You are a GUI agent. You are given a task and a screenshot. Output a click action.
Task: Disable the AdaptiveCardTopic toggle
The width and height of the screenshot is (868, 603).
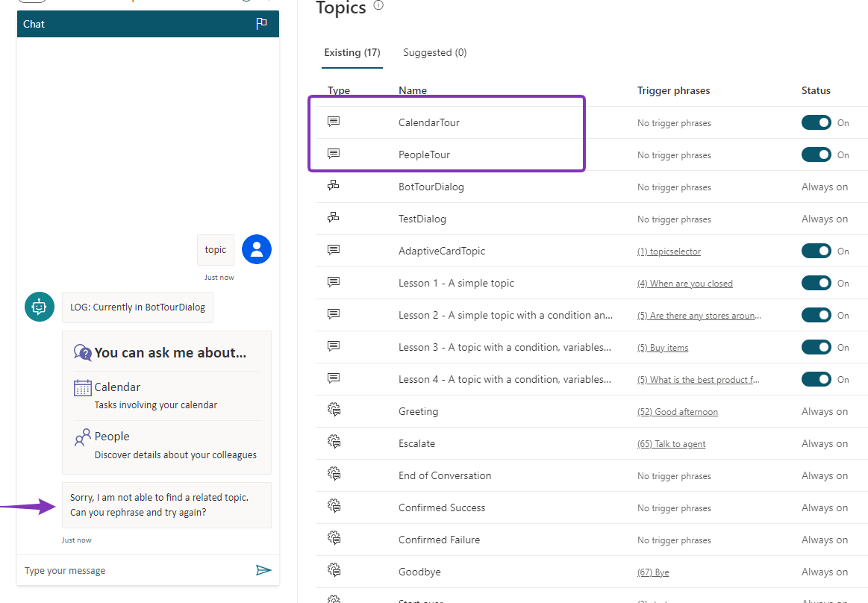click(816, 251)
